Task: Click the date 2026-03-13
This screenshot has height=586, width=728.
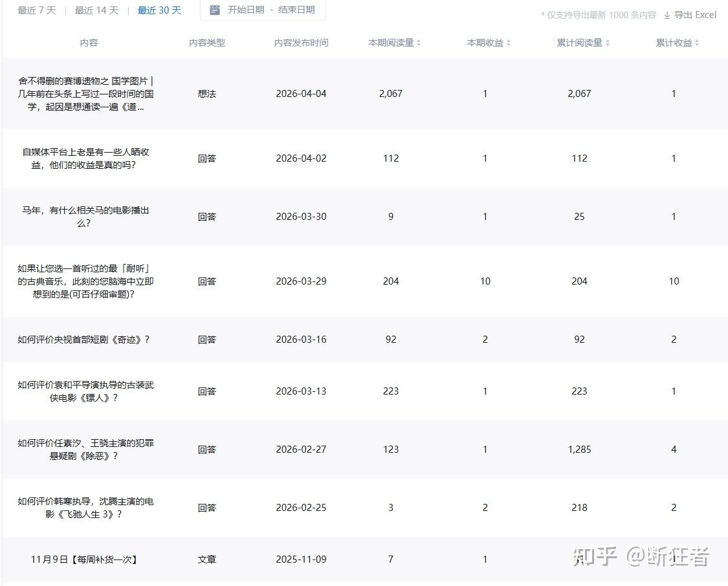Action: pos(301,391)
